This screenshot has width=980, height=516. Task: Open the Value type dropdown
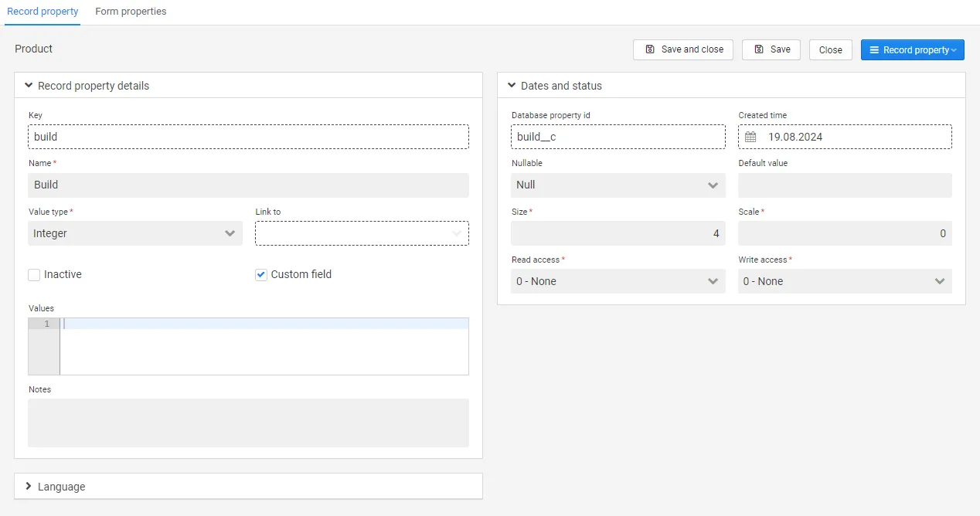[135, 233]
